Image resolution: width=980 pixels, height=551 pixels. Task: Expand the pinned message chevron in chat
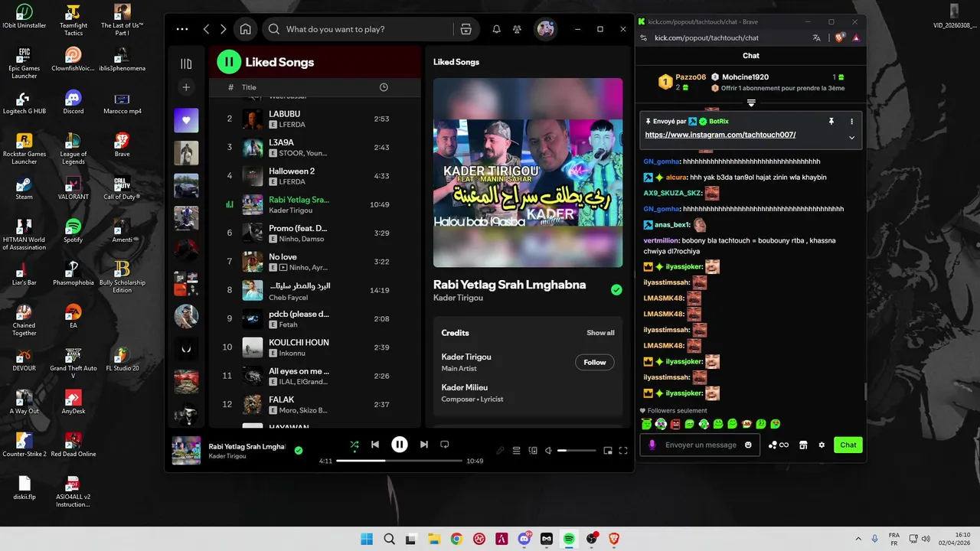[851, 138]
